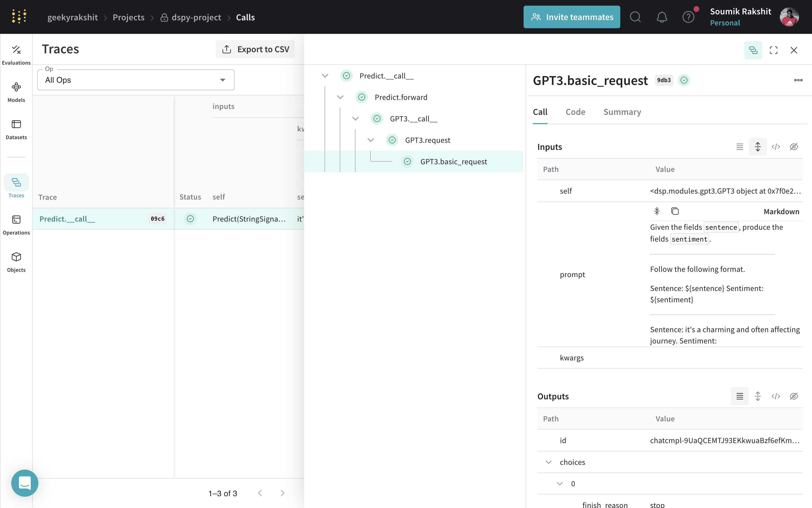Open the chat support bubble
Viewport: 812px width, 508px height.
click(25, 483)
